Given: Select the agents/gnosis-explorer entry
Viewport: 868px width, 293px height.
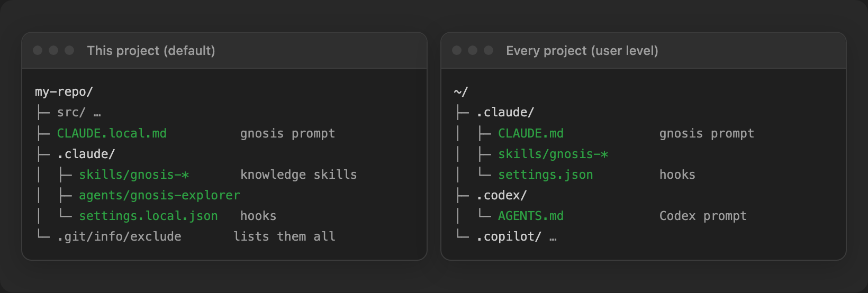Looking at the screenshot, I should 159,195.
